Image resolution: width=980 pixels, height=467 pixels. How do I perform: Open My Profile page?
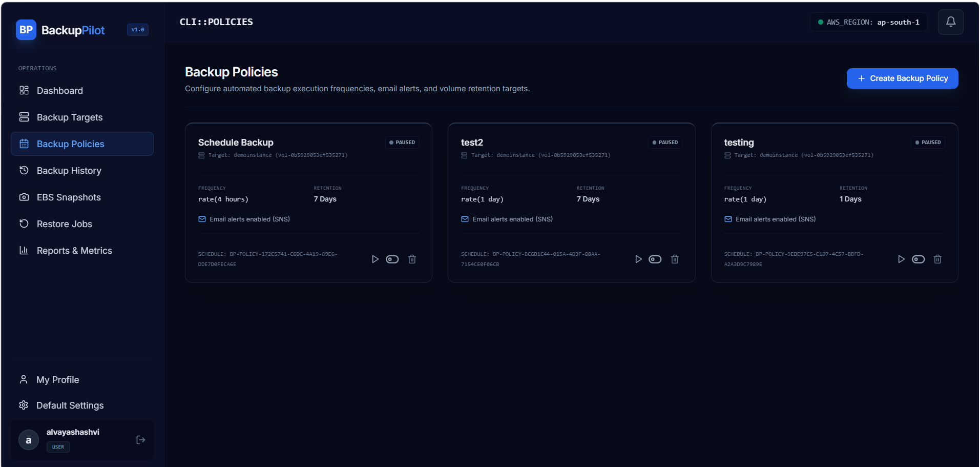coord(82,380)
